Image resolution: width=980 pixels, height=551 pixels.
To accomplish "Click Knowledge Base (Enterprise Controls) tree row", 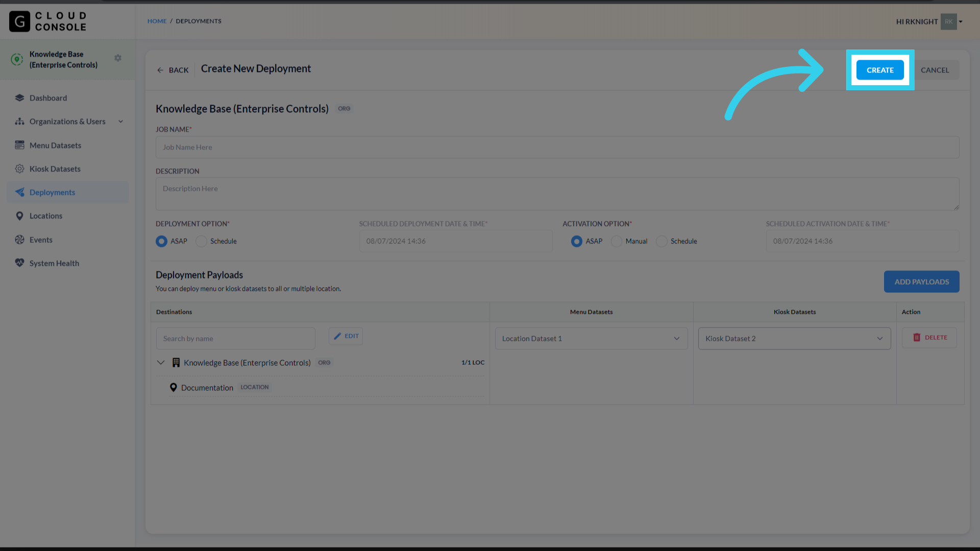I will [320, 363].
